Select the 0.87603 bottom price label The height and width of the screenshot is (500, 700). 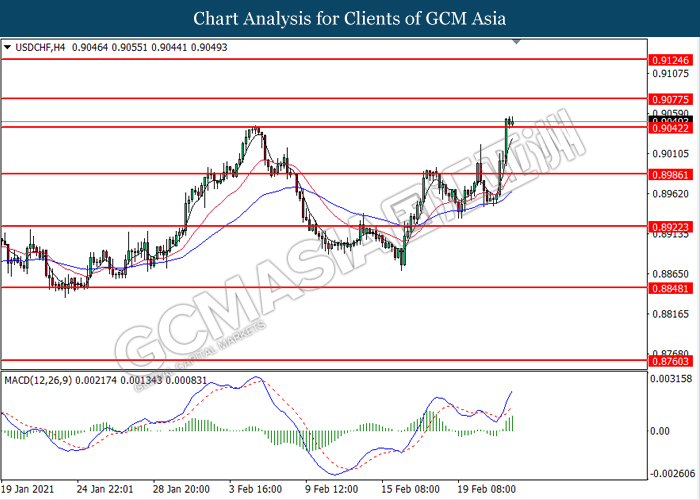coord(671,360)
